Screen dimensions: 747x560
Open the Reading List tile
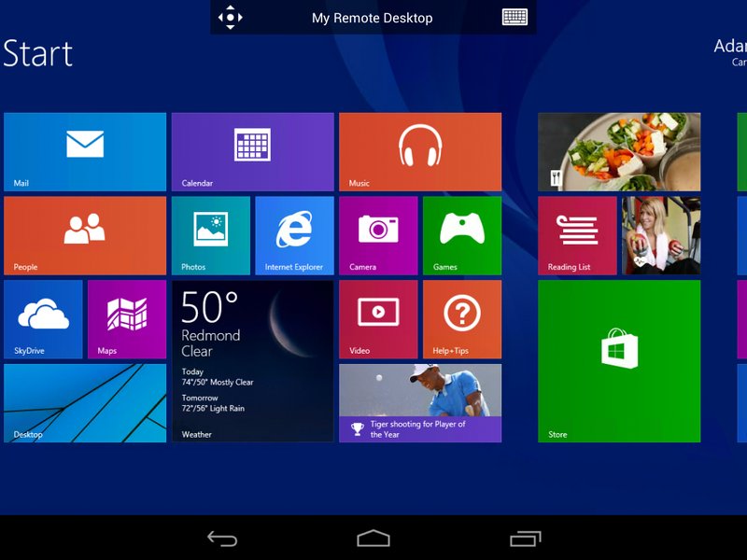click(x=577, y=236)
